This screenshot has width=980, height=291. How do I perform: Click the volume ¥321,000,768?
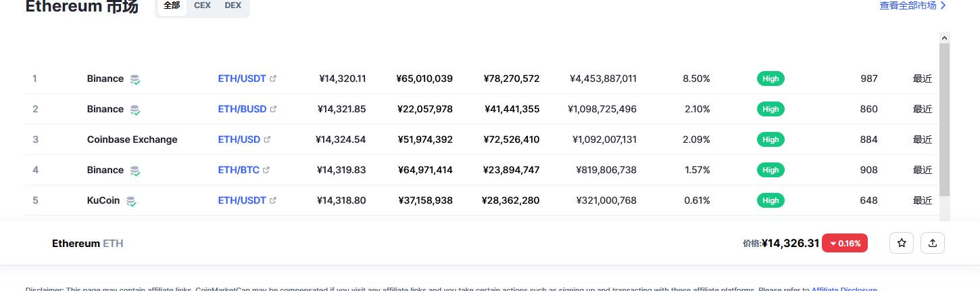(x=606, y=200)
